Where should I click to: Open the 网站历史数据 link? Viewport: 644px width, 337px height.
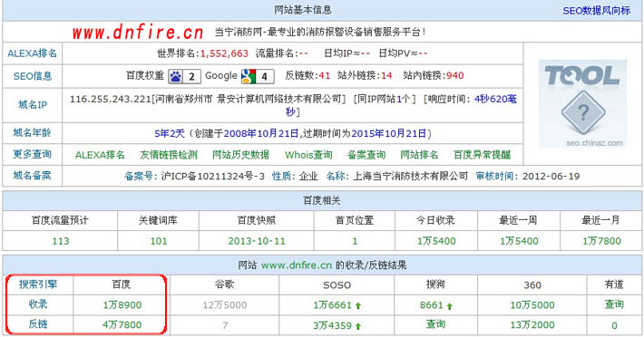pyautogui.click(x=240, y=155)
